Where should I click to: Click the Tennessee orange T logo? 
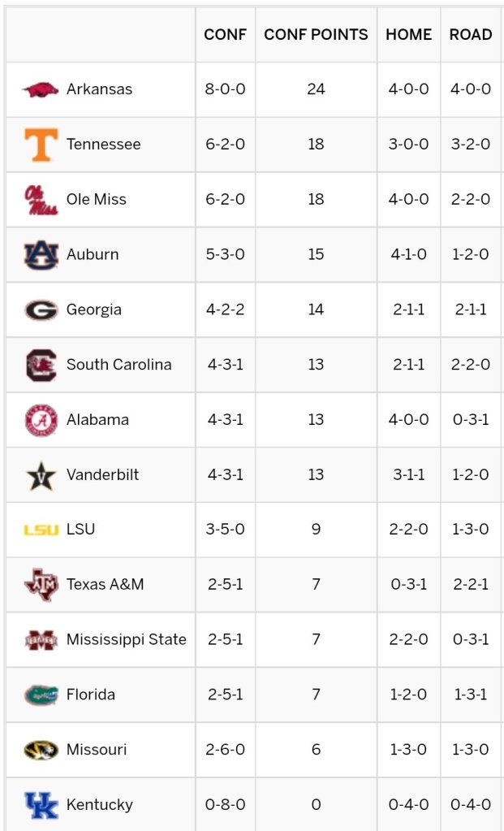tap(41, 145)
